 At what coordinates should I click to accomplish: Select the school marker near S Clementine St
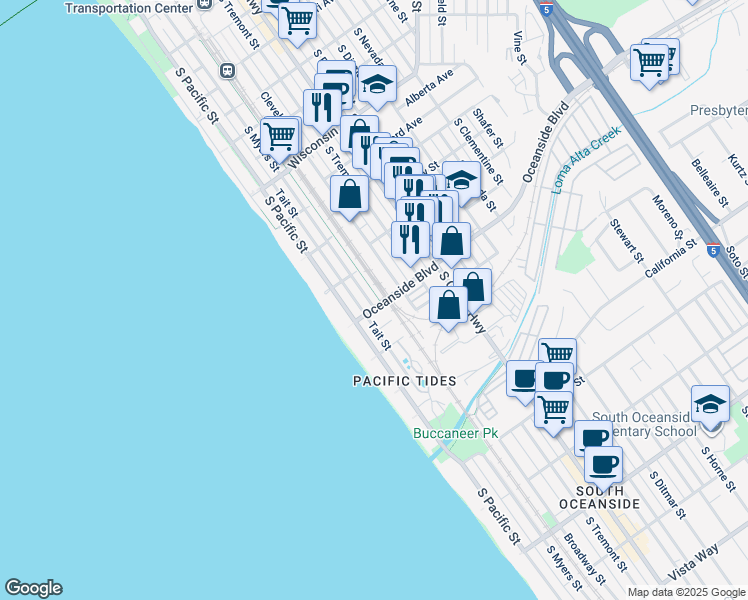tap(460, 180)
